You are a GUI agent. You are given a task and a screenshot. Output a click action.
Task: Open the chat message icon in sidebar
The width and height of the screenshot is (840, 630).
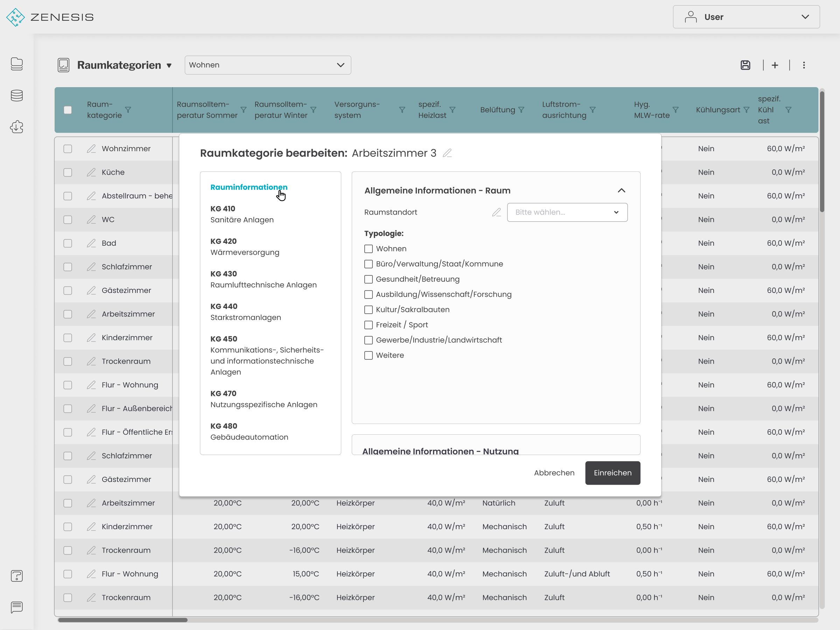tap(17, 607)
